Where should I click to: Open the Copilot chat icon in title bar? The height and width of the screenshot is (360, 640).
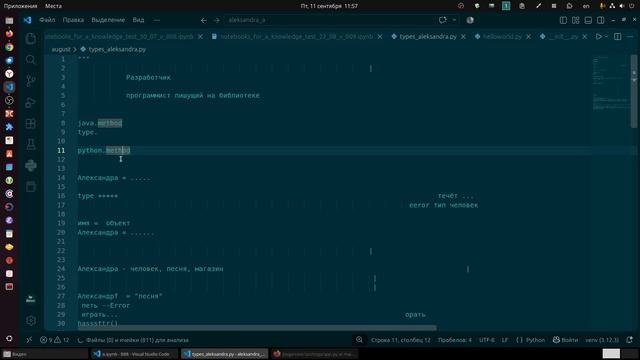[442, 20]
